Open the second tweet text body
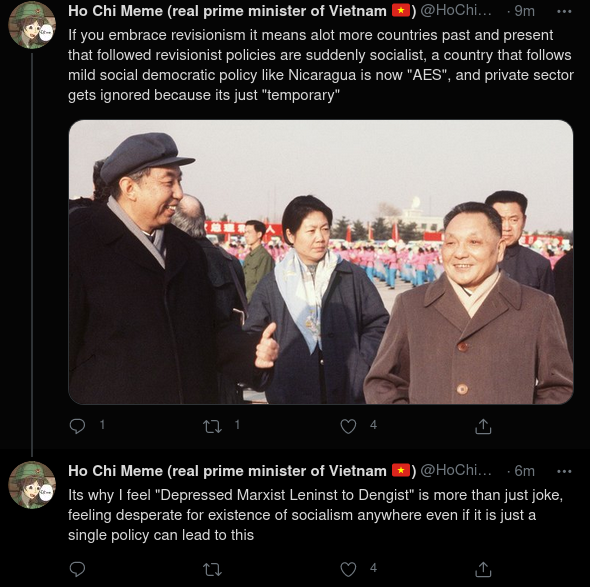This screenshot has width=590, height=587. click(x=315, y=515)
